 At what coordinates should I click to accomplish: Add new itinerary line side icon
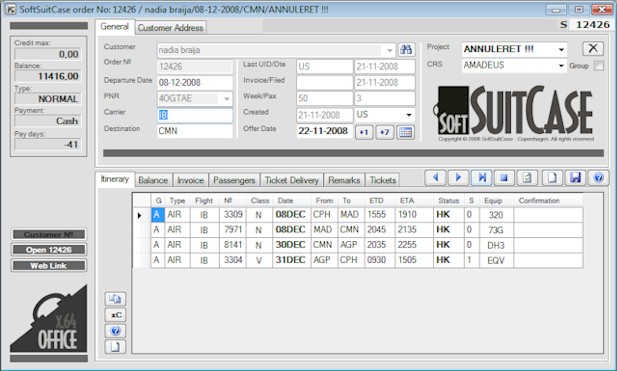(115, 347)
